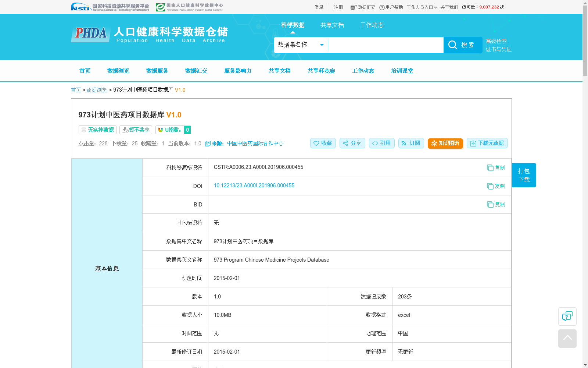This screenshot has height=368, width=588.
Task: Open the 知识图谱 knowledge graph
Action: click(x=445, y=143)
